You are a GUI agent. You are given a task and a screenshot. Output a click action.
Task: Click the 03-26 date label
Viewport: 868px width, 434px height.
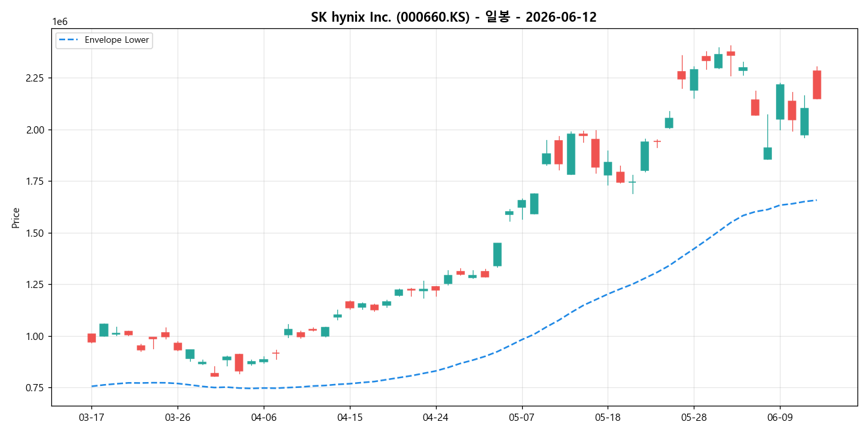pyautogui.click(x=178, y=418)
